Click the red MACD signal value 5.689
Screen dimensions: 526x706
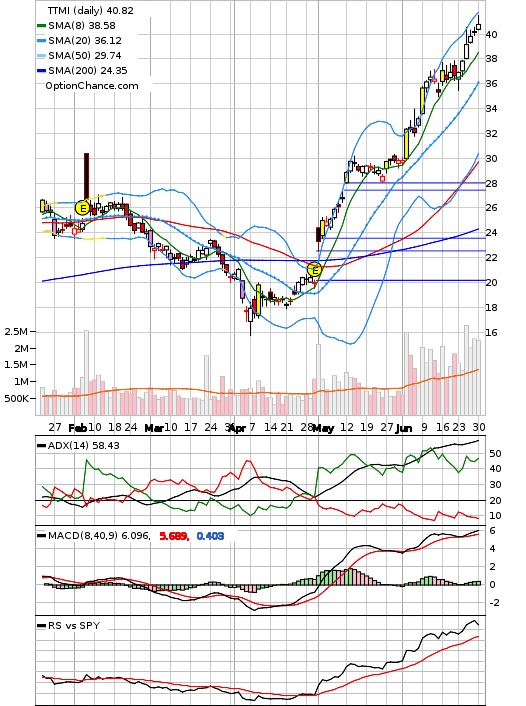click(x=174, y=536)
